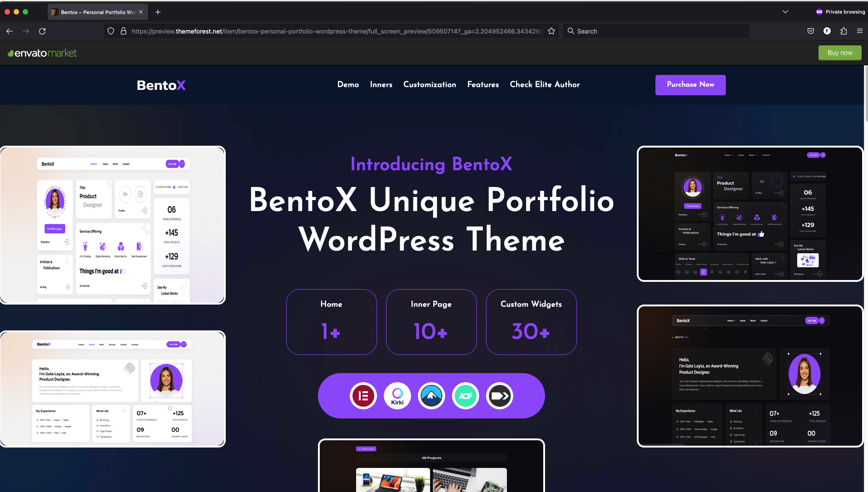
Task: Select the Bentox Personal Portfolio tab
Action: 98,12
